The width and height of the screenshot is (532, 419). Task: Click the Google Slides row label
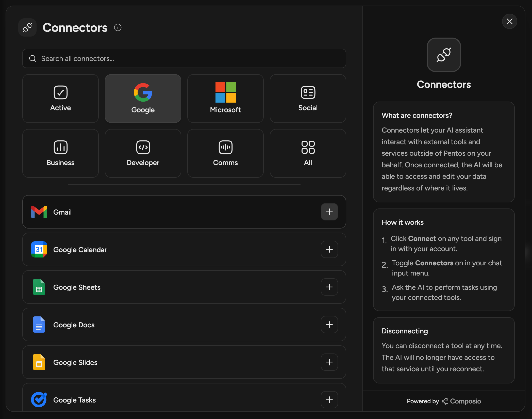tap(75, 362)
